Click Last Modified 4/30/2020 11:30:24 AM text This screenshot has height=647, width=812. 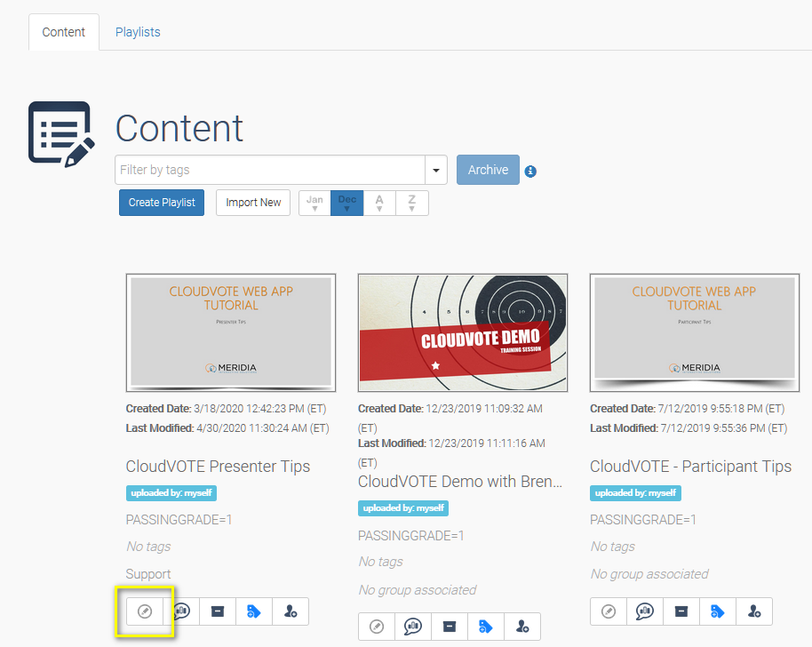pyautogui.click(x=227, y=428)
